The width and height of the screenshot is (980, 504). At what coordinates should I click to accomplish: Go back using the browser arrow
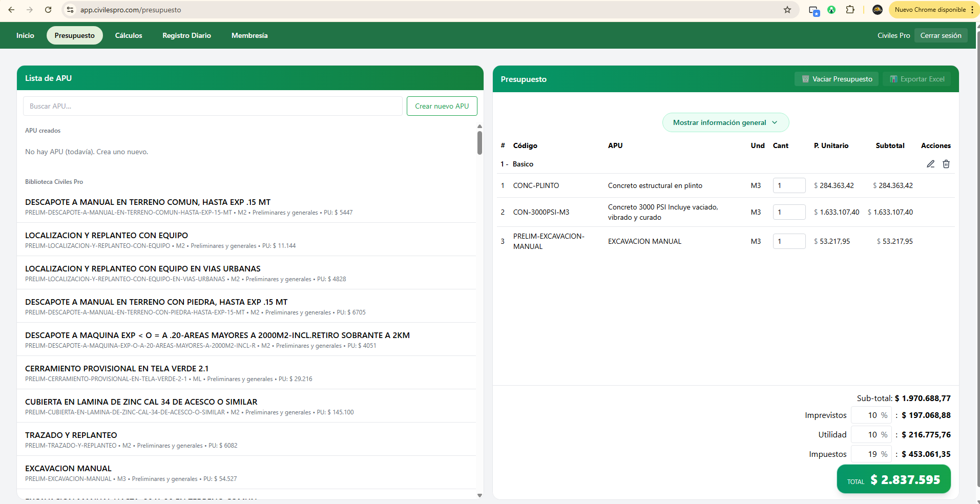[x=11, y=10]
